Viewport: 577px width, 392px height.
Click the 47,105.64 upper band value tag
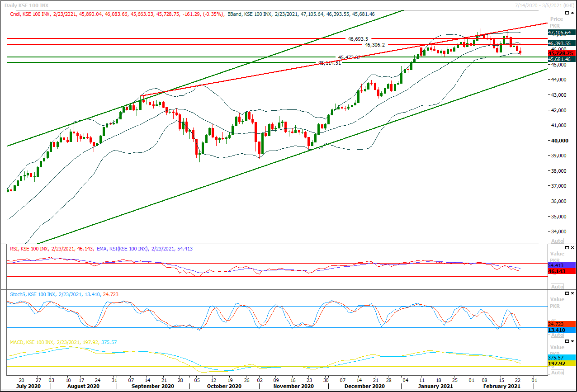click(x=562, y=33)
